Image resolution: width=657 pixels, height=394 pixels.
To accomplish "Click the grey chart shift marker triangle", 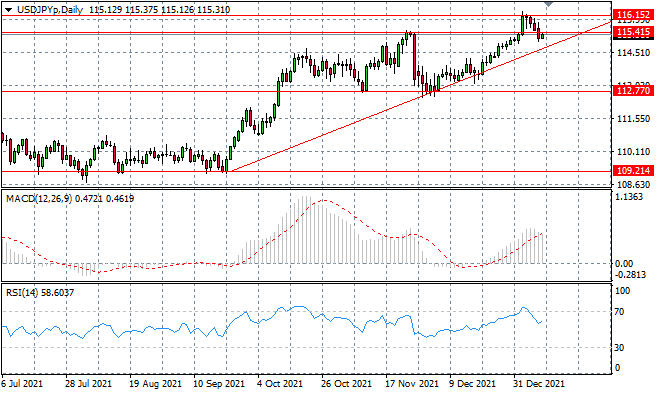I will 548,4.
